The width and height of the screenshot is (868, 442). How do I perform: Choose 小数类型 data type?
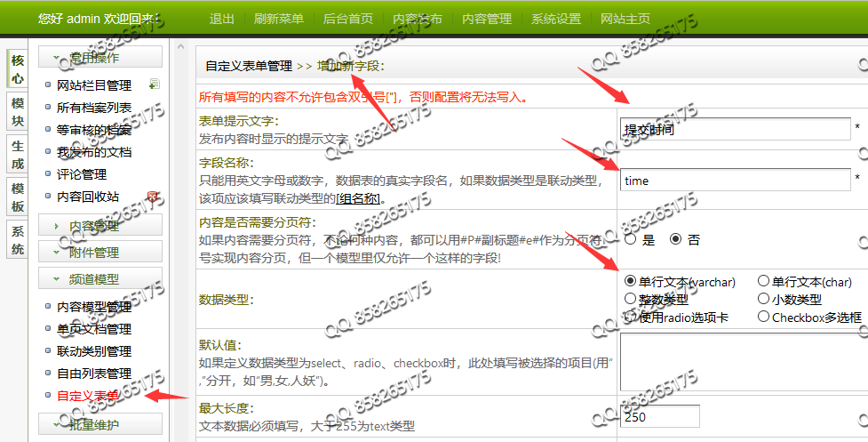pos(763,299)
